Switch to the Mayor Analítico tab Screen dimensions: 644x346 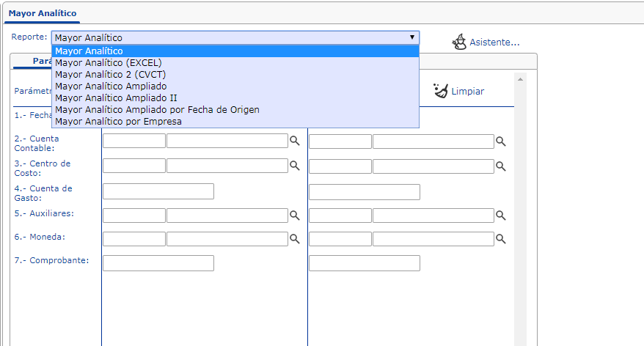click(x=43, y=13)
